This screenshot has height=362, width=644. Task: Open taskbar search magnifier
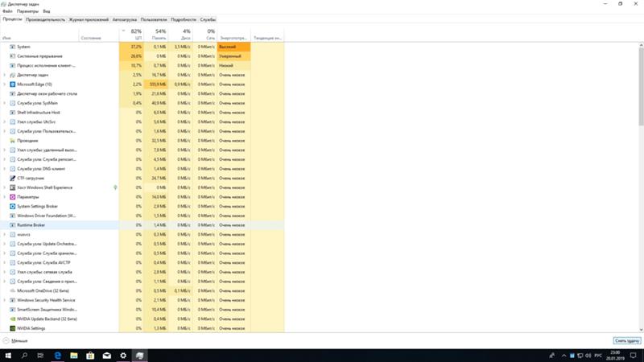[x=24, y=356]
